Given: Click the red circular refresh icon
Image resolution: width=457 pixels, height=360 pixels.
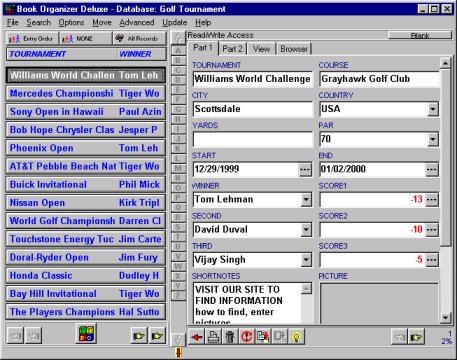Looking at the screenshot, I should click(x=247, y=337).
